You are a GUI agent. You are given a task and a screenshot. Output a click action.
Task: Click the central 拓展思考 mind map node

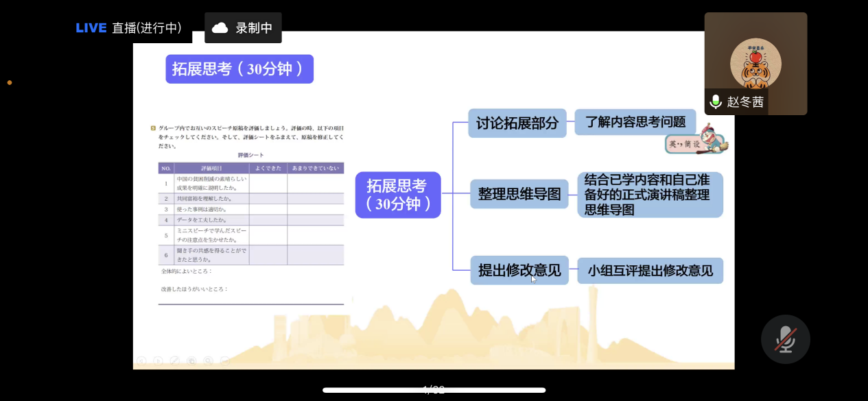(397, 195)
